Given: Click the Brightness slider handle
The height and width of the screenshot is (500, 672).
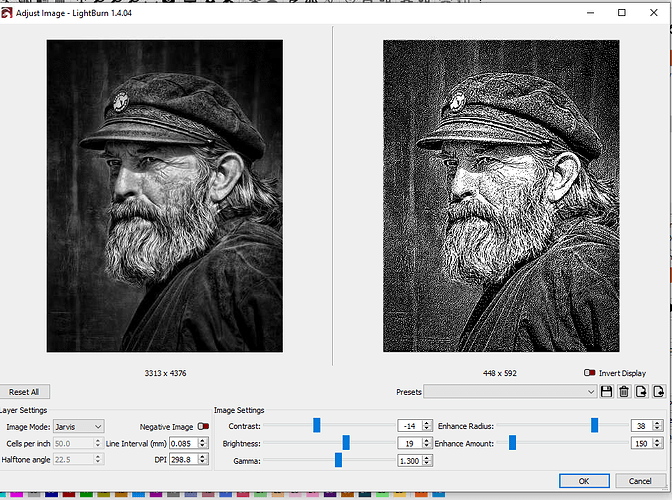Looking at the screenshot, I should tap(346, 443).
